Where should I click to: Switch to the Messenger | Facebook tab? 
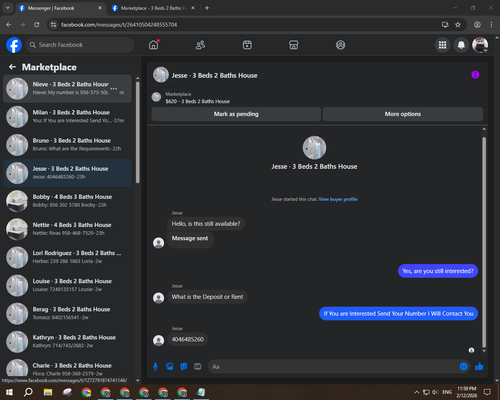57,8
